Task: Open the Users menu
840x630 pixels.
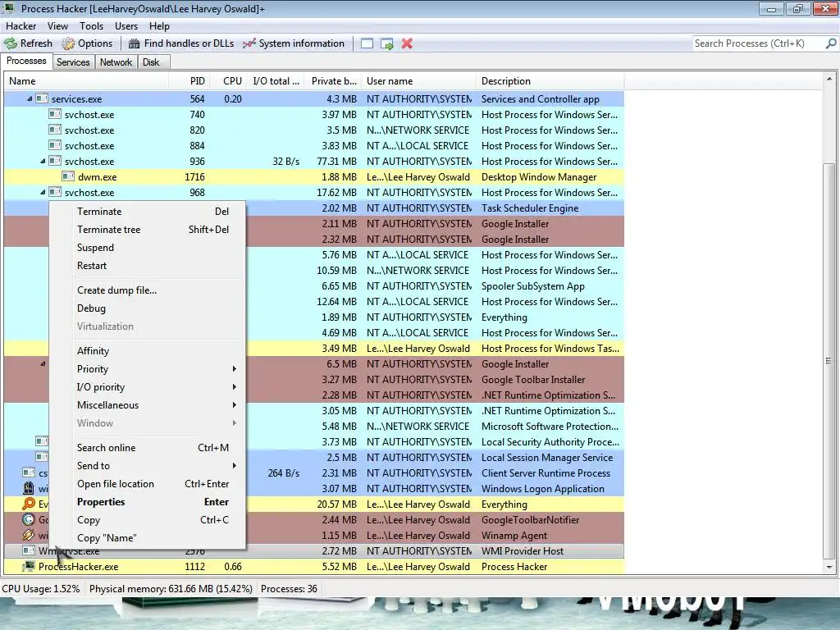Action: 126,25
